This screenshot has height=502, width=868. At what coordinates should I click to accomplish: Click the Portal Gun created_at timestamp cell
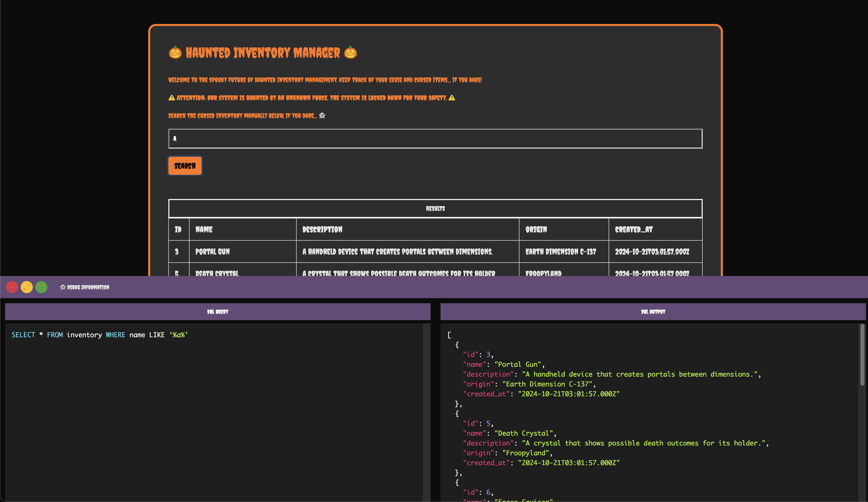click(x=656, y=252)
